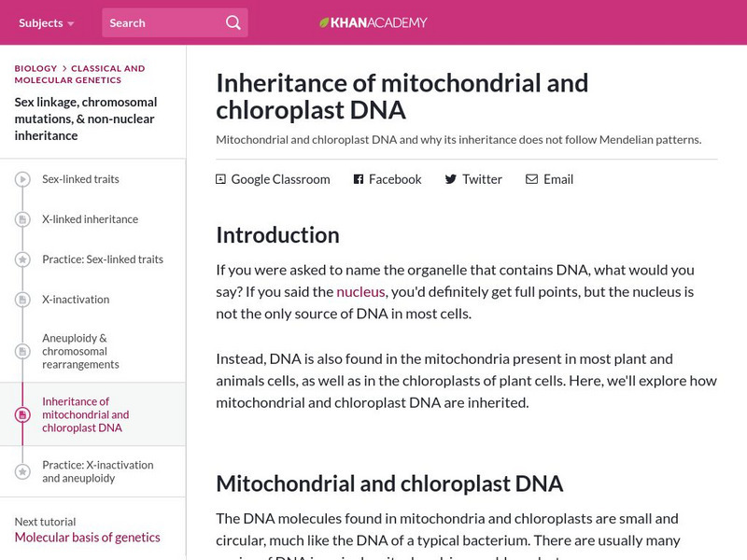Click the Twitter bird icon
Image resolution: width=747 pixels, height=560 pixels.
point(451,179)
